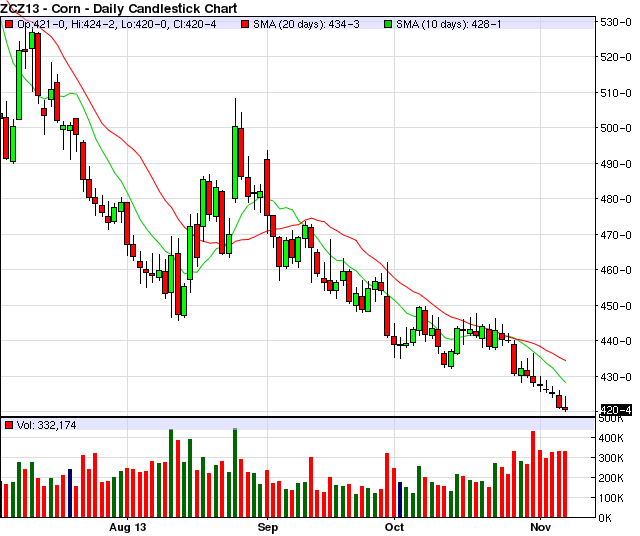Screen dimensions: 640x536
Task: Click the highlighted last price tag 420-4
Action: tap(616, 409)
